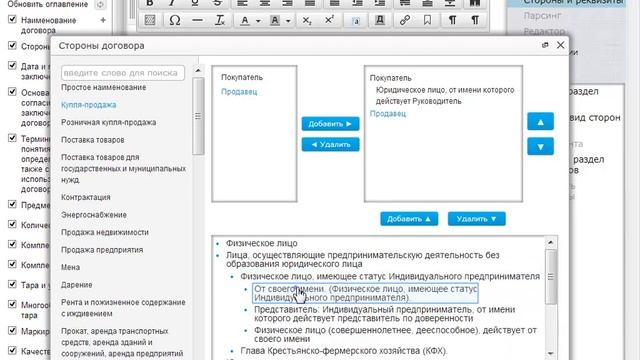Viewport: 640px width, 360px height.
Task: Select Продавец link in left box
Action: tap(239, 92)
